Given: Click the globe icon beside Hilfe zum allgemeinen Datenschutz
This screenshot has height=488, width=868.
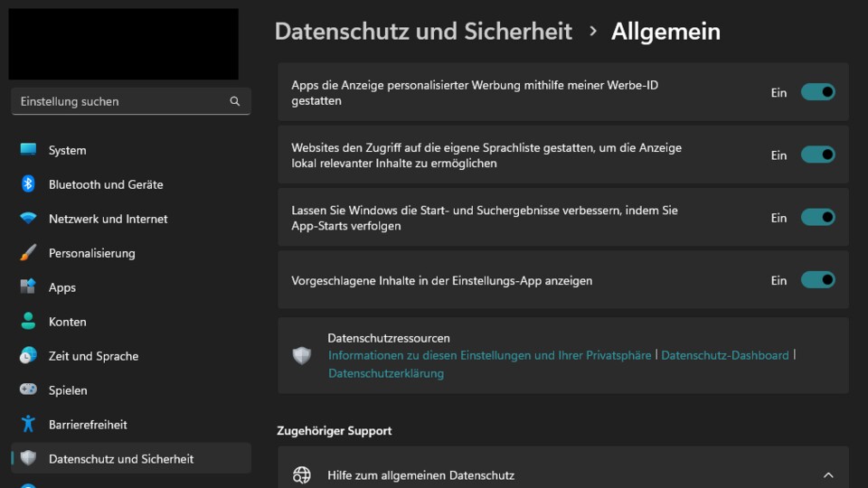Looking at the screenshot, I should tap(302, 474).
